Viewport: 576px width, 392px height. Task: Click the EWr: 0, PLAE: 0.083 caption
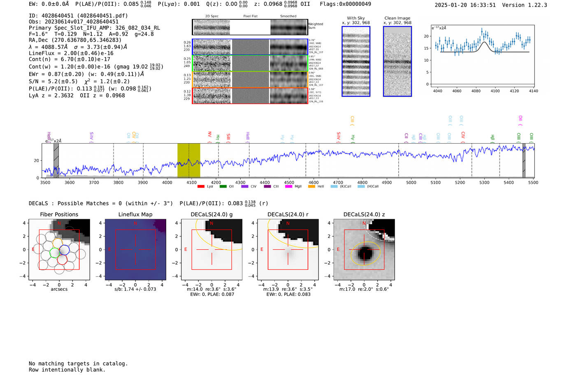(288, 295)
